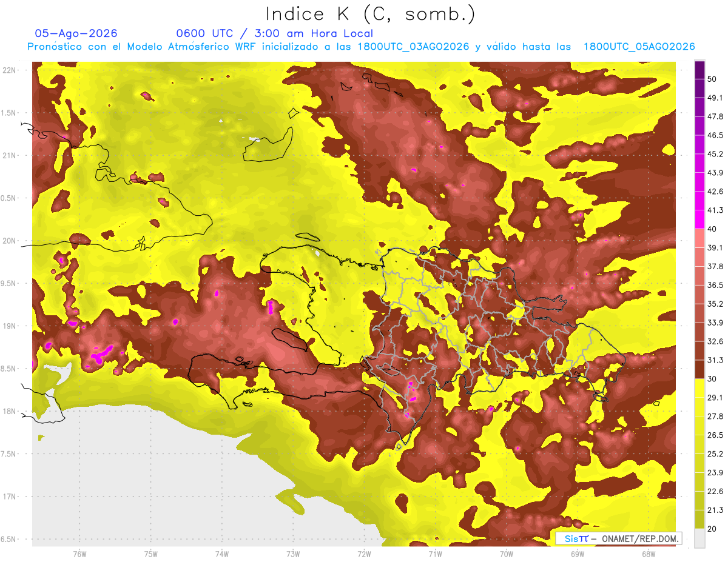Click the "SisTT - ONAMET/REP.DOM." source label
This screenshot has height=562, width=728.
618,538
